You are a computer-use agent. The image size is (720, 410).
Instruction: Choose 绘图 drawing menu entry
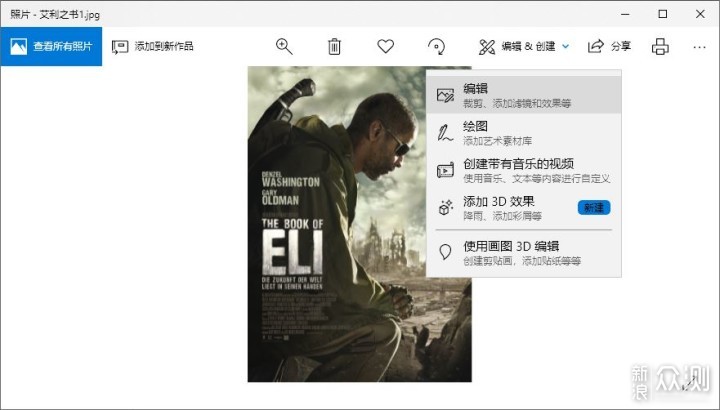(x=524, y=133)
